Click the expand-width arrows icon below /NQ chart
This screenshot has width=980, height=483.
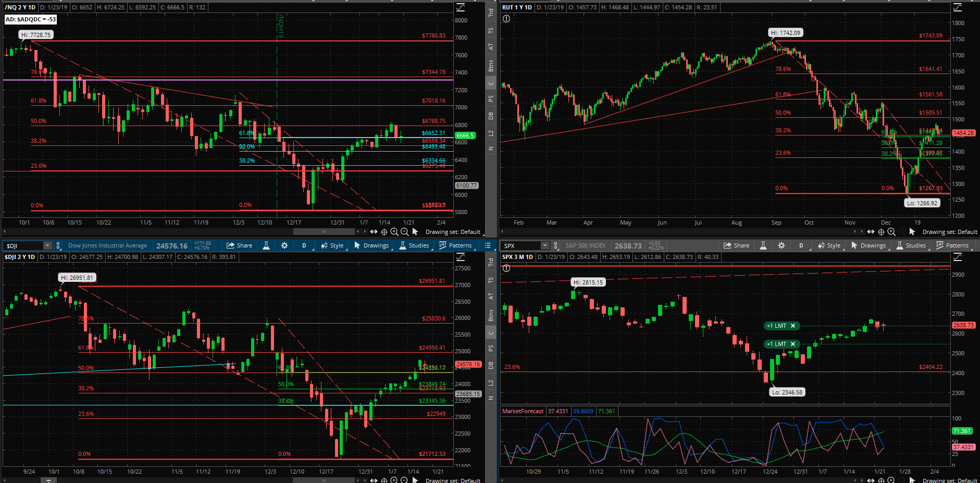[x=374, y=232]
